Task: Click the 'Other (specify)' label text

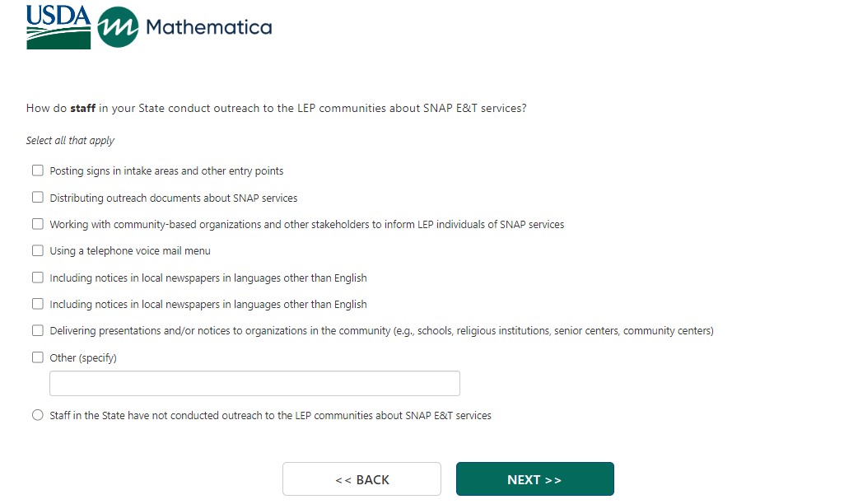Action: [x=83, y=358]
